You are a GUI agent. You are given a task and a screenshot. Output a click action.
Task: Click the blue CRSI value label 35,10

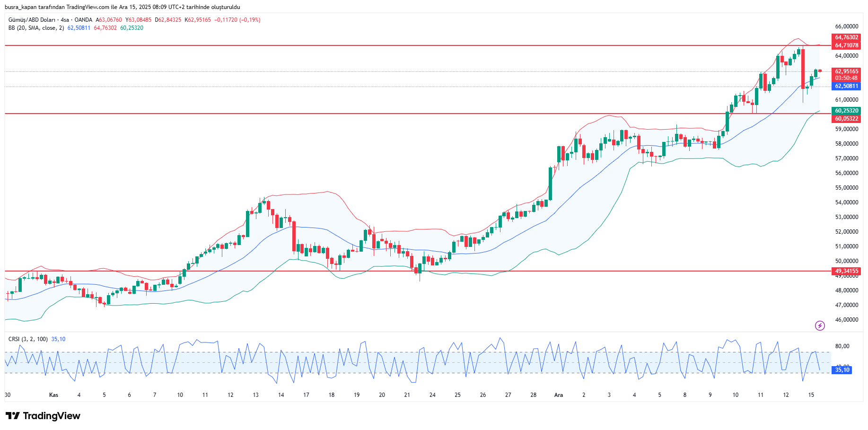click(x=842, y=370)
